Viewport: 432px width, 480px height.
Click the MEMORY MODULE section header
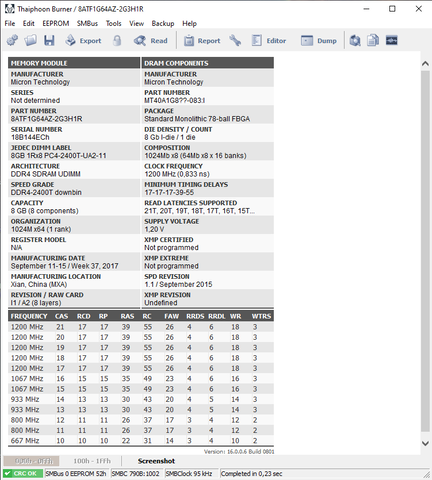[x=74, y=63]
